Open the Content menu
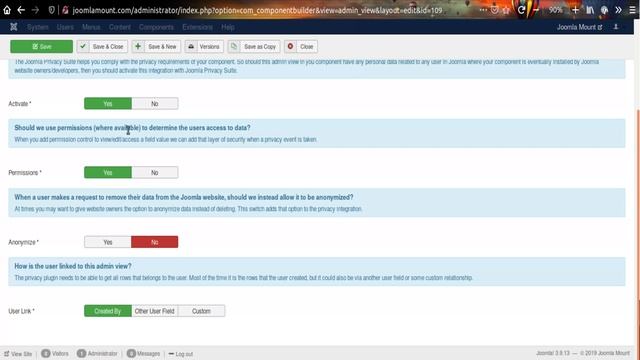Viewport: 640px width, 360px height. (x=120, y=27)
